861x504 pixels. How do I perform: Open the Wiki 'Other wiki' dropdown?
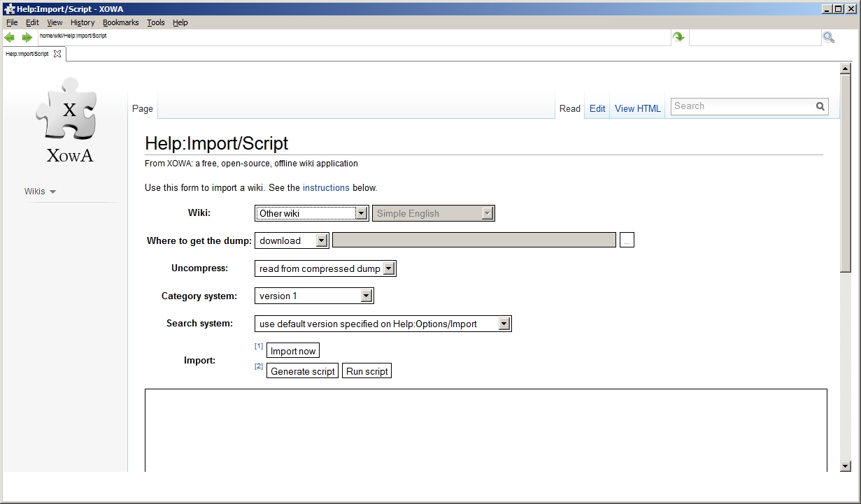point(311,213)
